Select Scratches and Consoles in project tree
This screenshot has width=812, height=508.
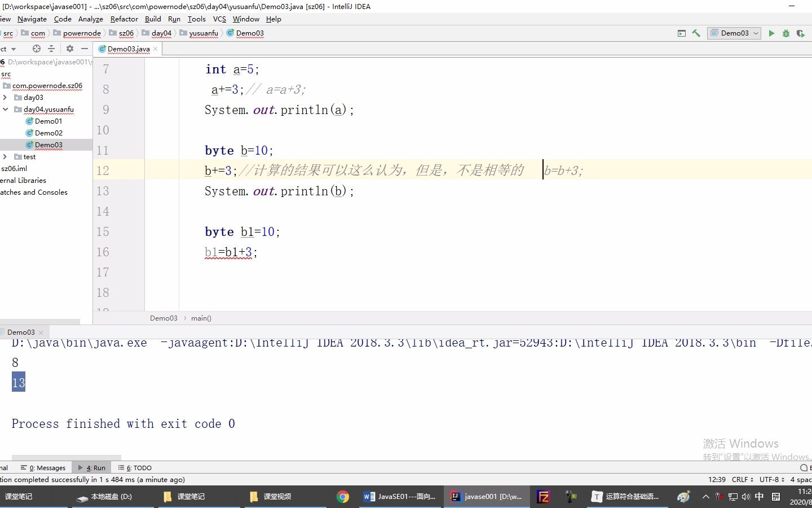point(34,192)
